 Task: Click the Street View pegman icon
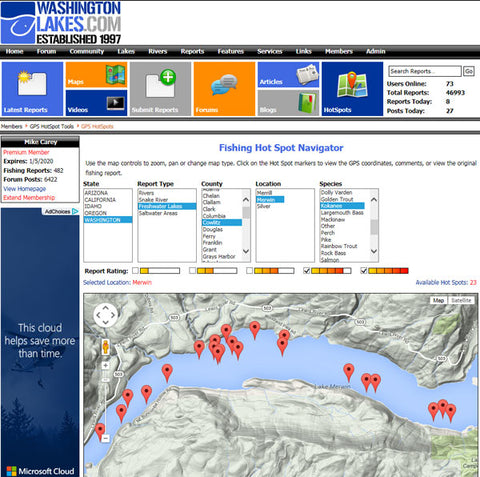(106, 347)
